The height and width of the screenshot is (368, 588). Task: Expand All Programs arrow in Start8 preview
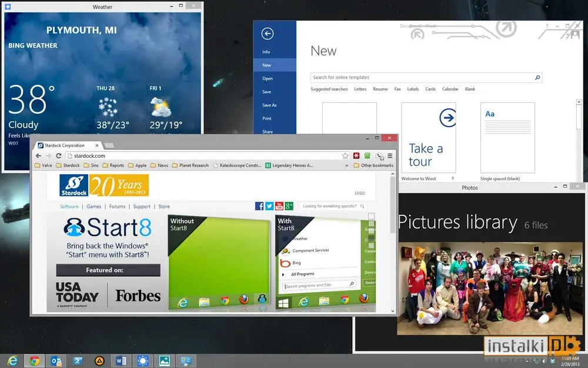(x=283, y=274)
